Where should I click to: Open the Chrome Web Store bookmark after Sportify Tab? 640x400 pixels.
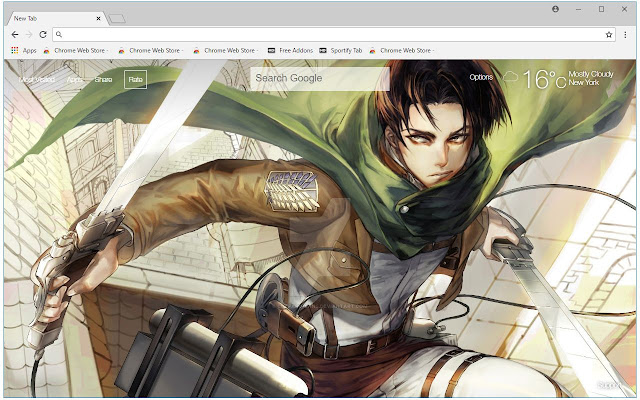coord(402,51)
